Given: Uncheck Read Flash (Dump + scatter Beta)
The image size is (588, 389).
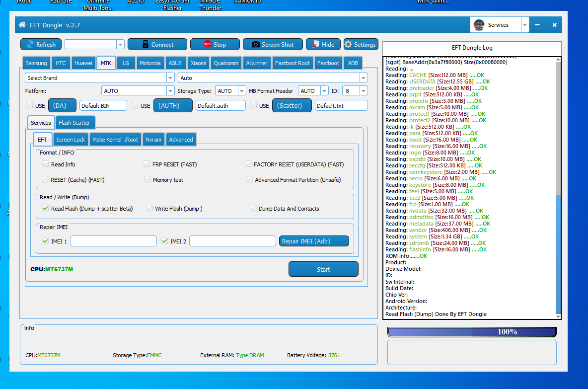Looking at the screenshot, I should click(x=45, y=208).
